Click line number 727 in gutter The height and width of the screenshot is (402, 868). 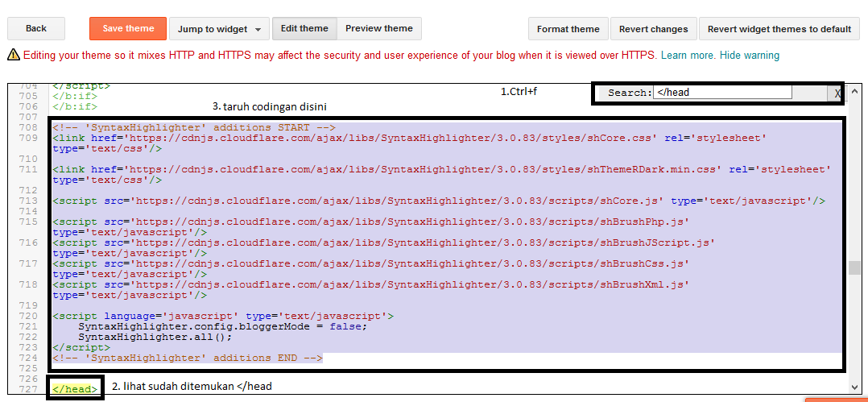tap(28, 389)
